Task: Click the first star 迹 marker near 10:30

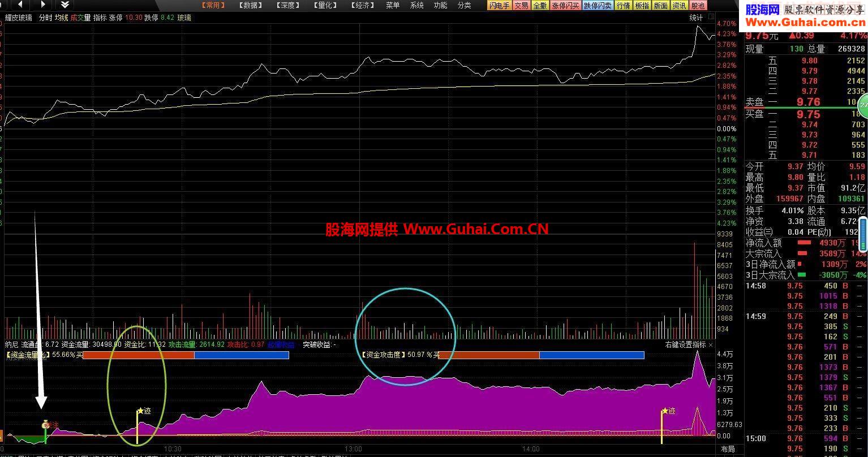Action: tap(144, 411)
